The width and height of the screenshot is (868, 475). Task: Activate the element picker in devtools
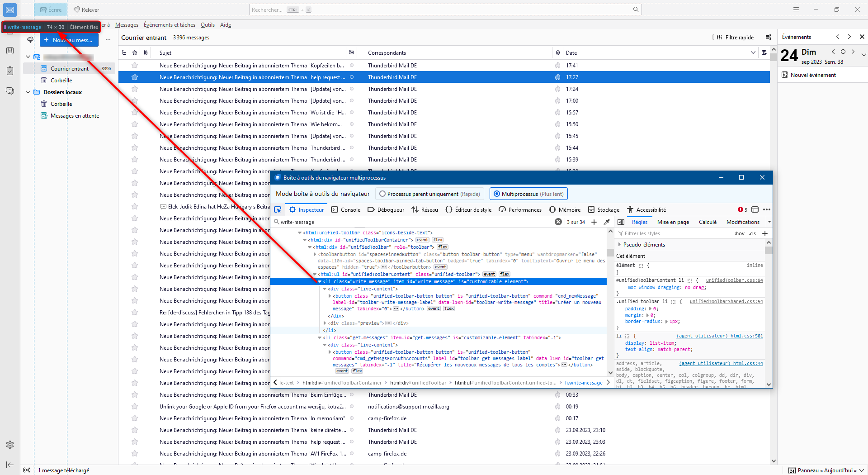[278, 209]
